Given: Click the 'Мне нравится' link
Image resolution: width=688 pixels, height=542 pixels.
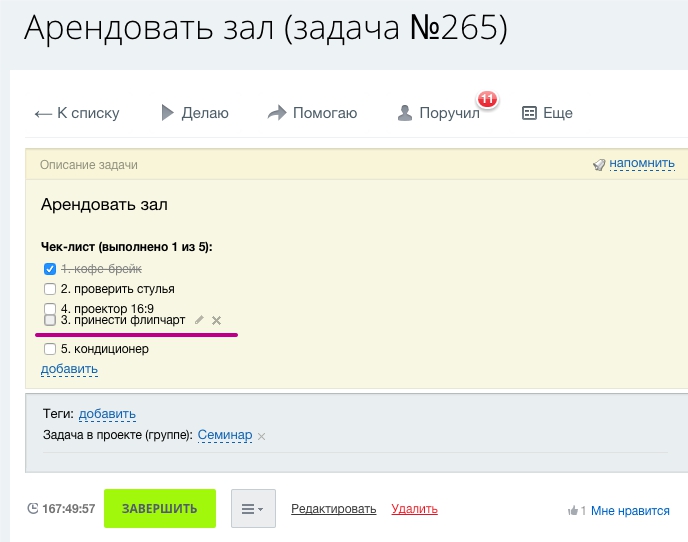Looking at the screenshot, I should [630, 511].
